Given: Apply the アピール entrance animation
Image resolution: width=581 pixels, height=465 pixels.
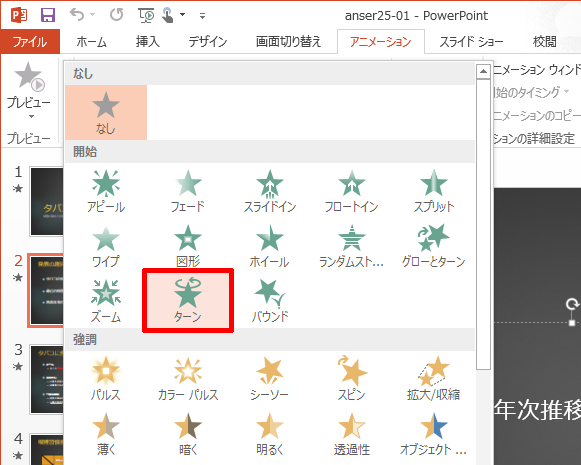Looking at the screenshot, I should (x=106, y=191).
